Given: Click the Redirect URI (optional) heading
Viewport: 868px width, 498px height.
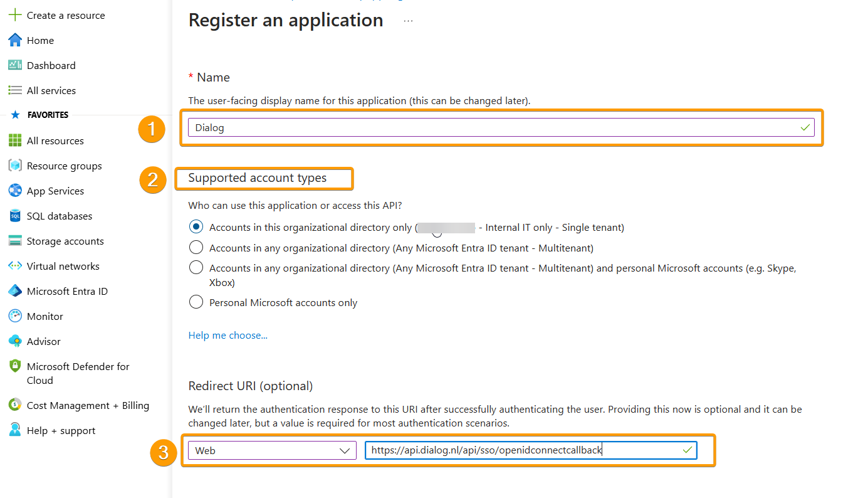Looking at the screenshot, I should pyautogui.click(x=251, y=386).
